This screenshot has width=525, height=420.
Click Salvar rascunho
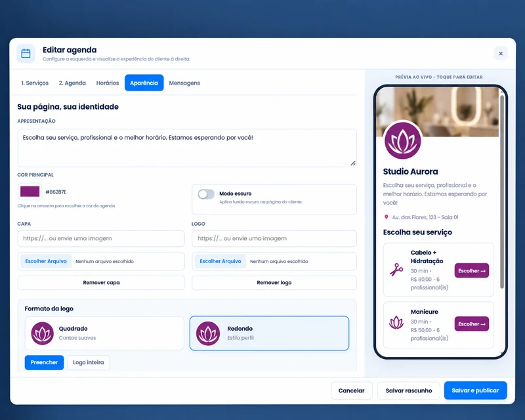pos(408,390)
